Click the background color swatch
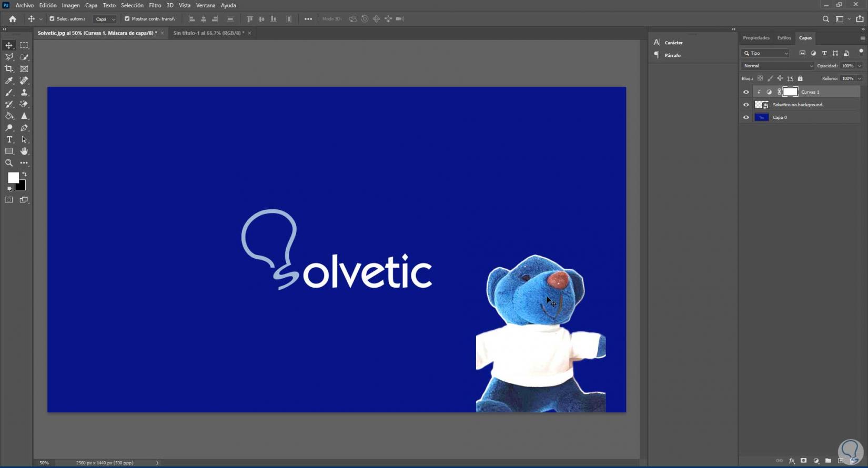The height and width of the screenshot is (468, 868). 21,186
